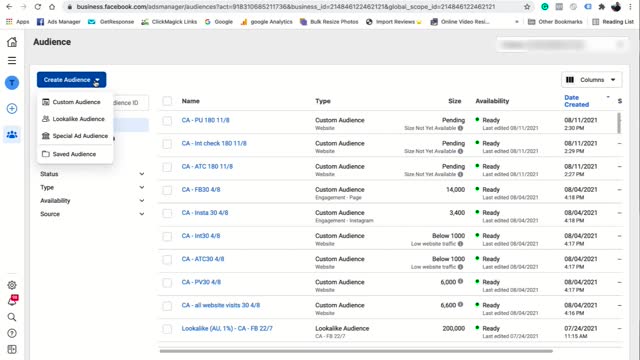This screenshot has width=640, height=360.
Task: Select the Audiences people icon in sidebar
Action: (12, 134)
